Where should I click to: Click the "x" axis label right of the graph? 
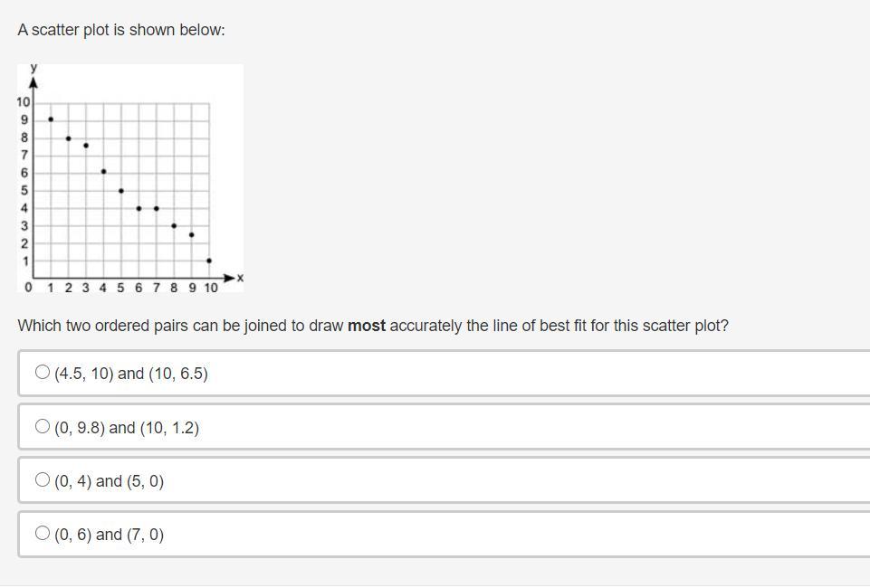pyautogui.click(x=240, y=279)
